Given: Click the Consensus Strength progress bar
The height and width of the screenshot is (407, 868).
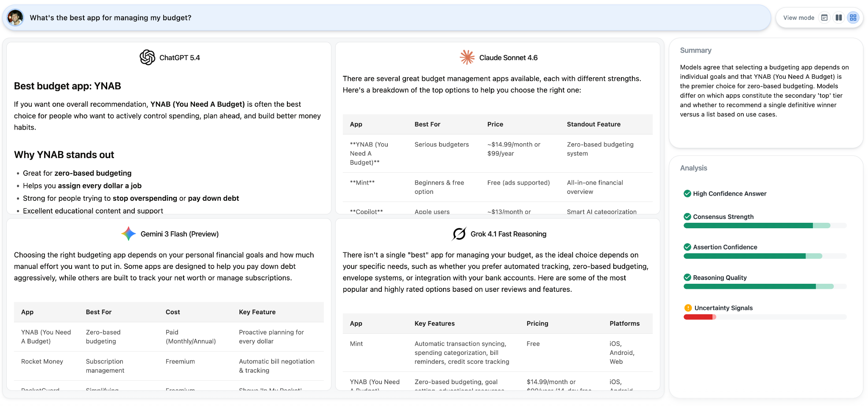Looking at the screenshot, I should (x=765, y=226).
